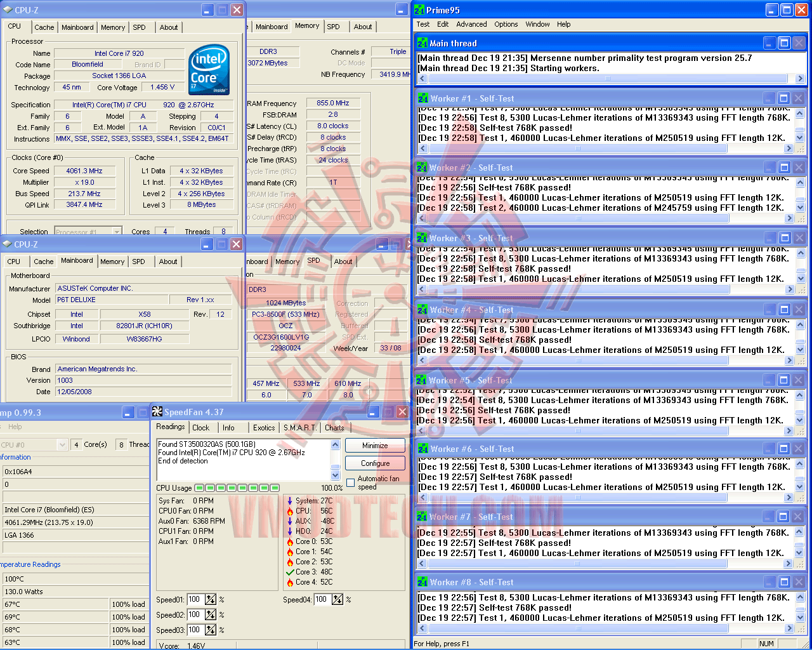Click the Main thread window icon in Prime95
Screen dimensions: 812x650
[x=422, y=43]
